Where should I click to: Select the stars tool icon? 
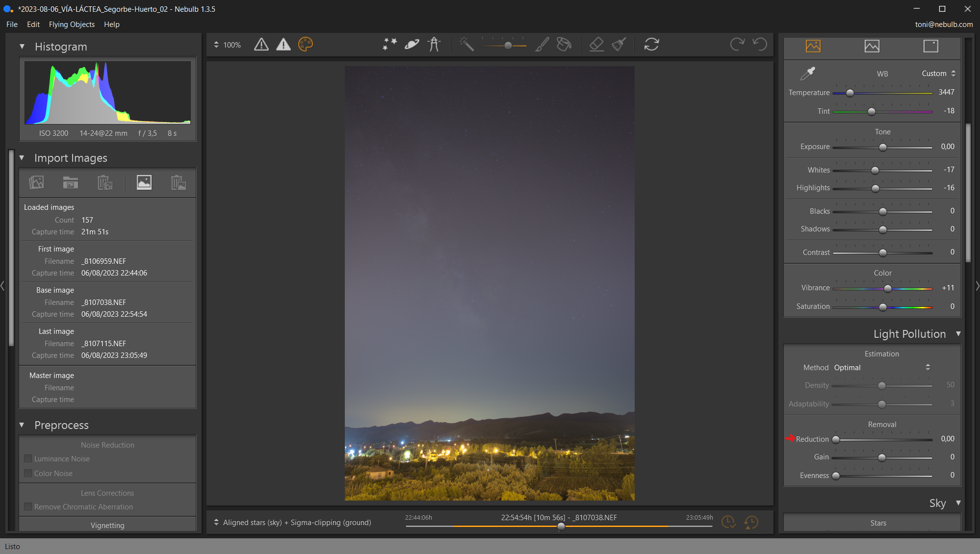click(x=390, y=45)
